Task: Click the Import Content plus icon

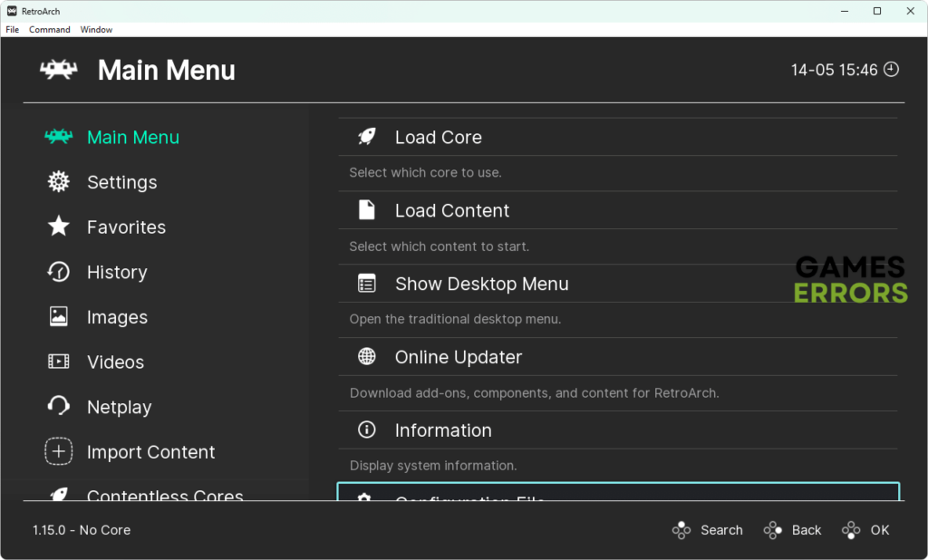Action: [59, 451]
